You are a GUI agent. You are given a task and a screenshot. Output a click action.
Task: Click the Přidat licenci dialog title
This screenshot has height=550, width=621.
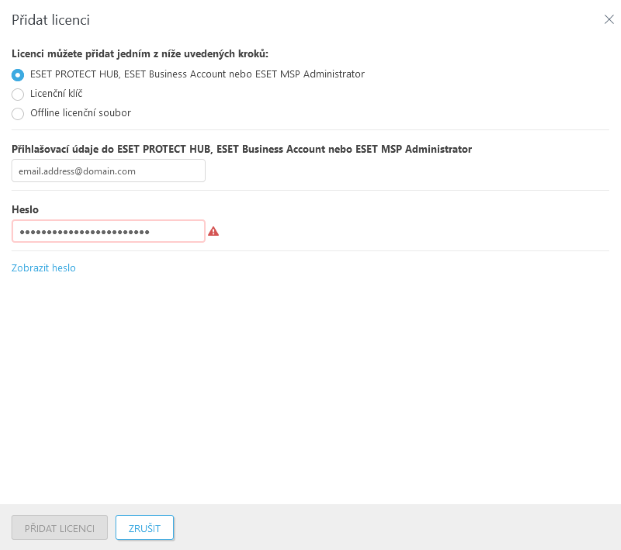pyautogui.click(x=51, y=20)
